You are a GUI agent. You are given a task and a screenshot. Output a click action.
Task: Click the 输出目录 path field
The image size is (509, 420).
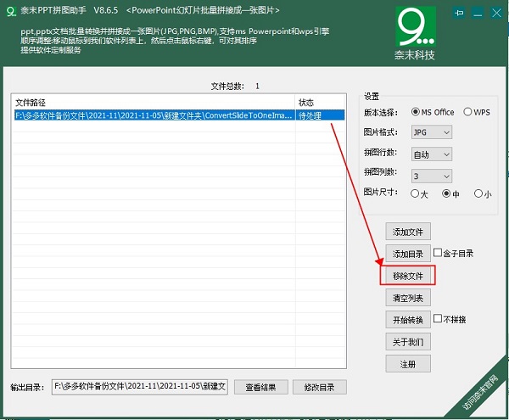tap(140, 387)
